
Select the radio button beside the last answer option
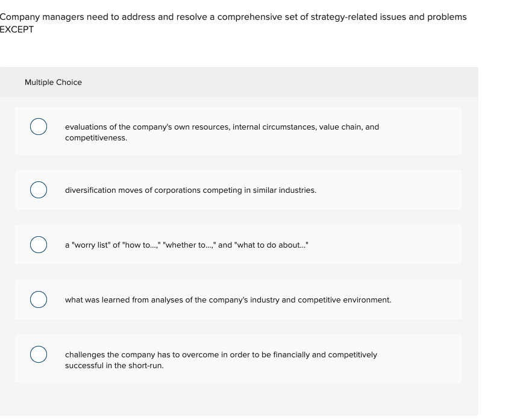pyautogui.click(x=38, y=354)
